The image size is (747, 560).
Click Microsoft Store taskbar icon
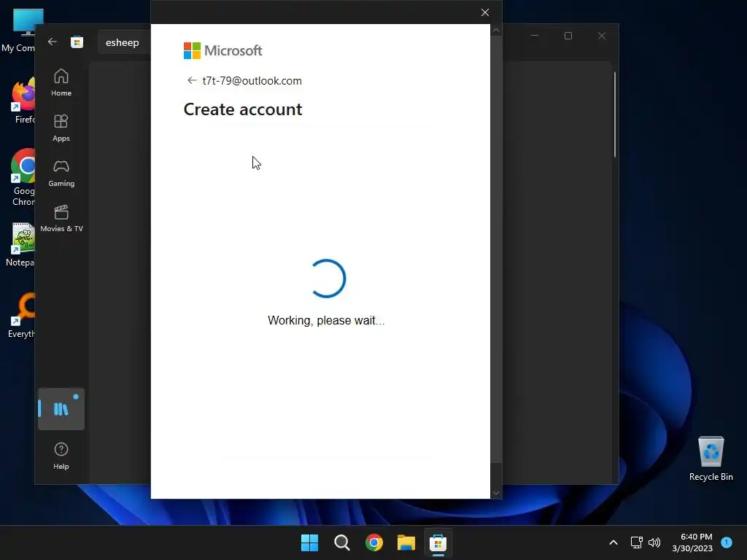point(438,542)
